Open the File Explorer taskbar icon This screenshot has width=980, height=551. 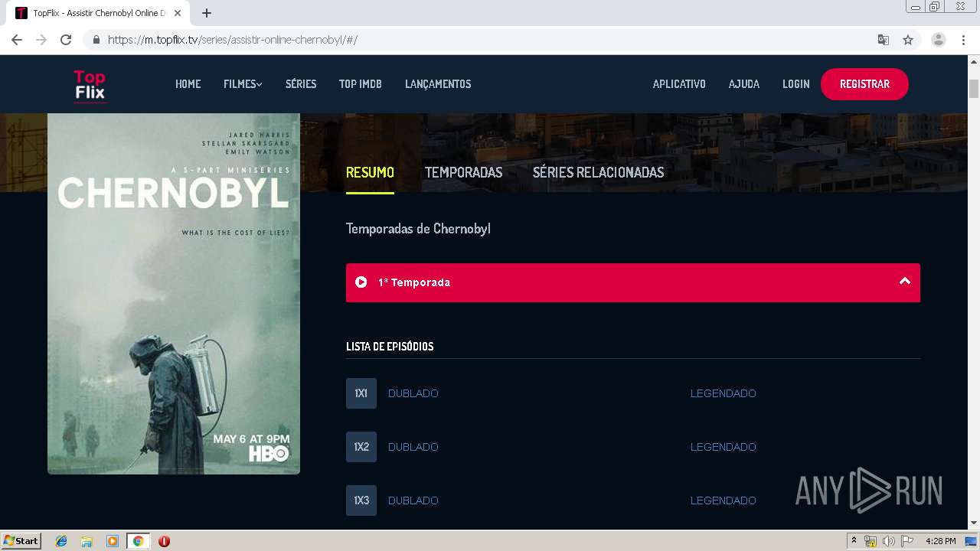[x=87, y=541]
